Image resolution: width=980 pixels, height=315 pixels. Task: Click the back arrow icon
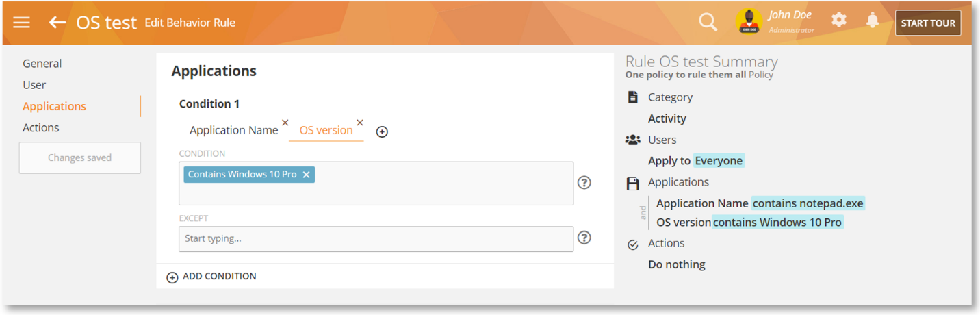pos(57,23)
